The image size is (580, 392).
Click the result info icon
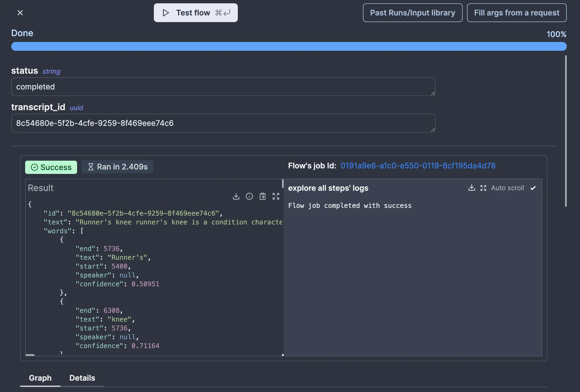[249, 196]
